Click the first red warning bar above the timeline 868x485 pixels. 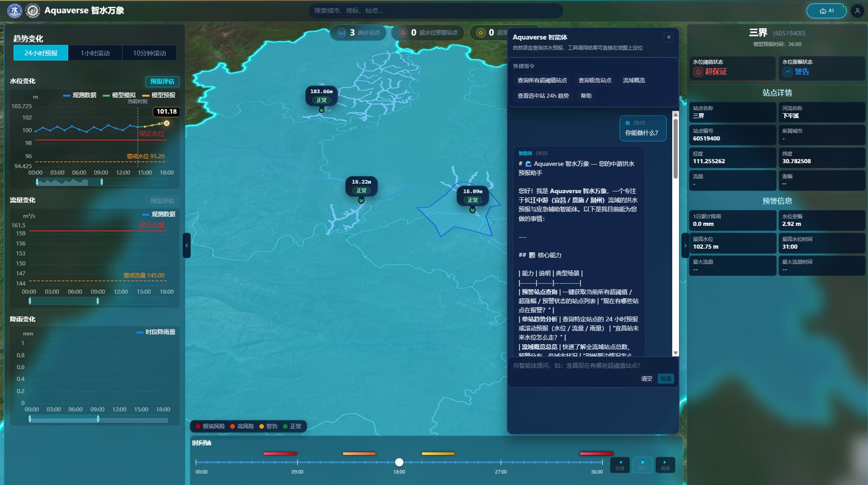click(x=280, y=454)
